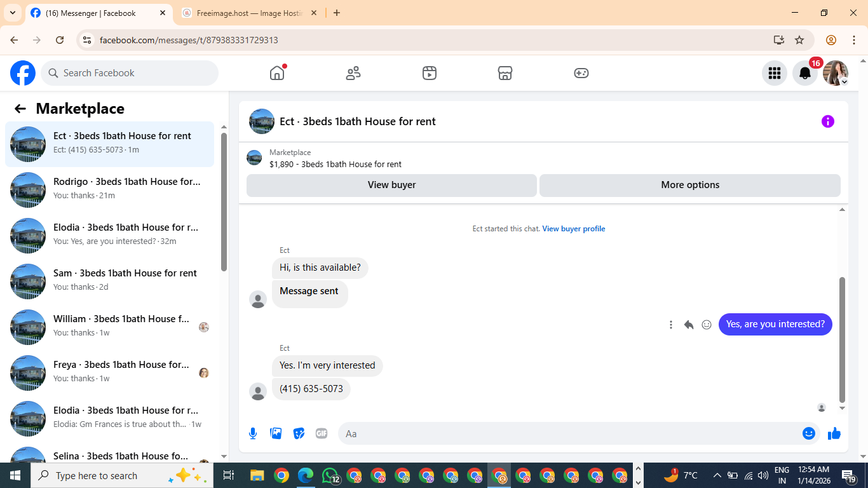The width and height of the screenshot is (868, 488).
Task: Open chat with Freya
Action: 109,373
